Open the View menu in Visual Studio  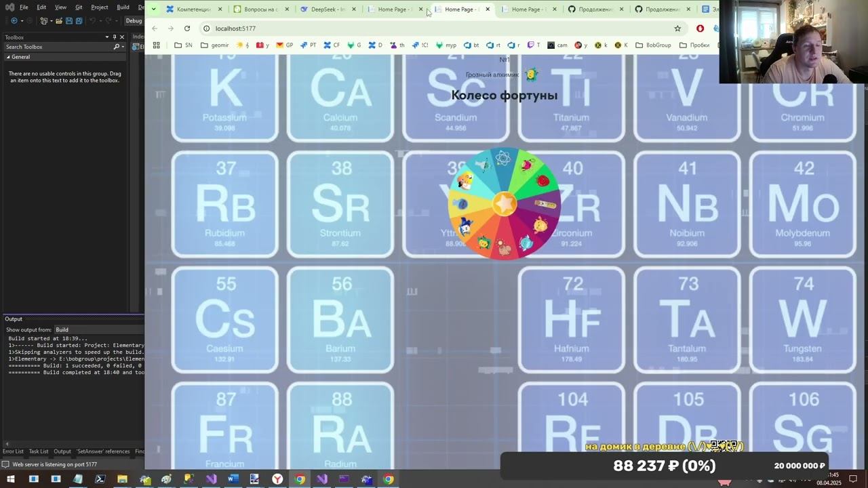click(60, 7)
